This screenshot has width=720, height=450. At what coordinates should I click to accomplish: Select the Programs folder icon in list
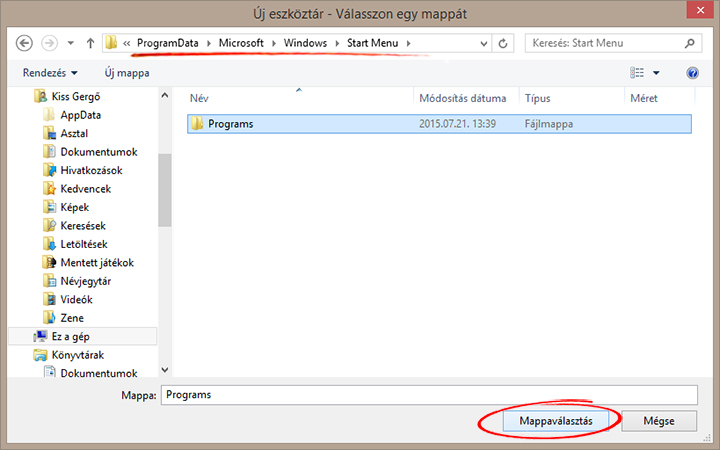click(x=197, y=124)
